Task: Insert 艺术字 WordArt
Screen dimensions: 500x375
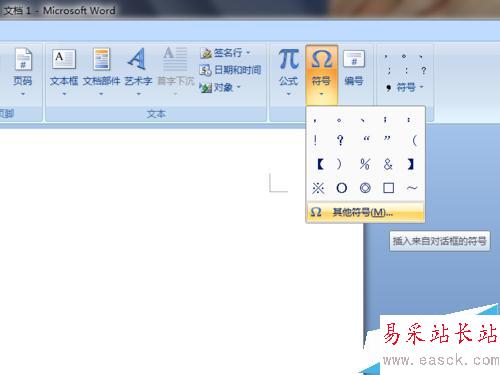Action: click(x=138, y=71)
